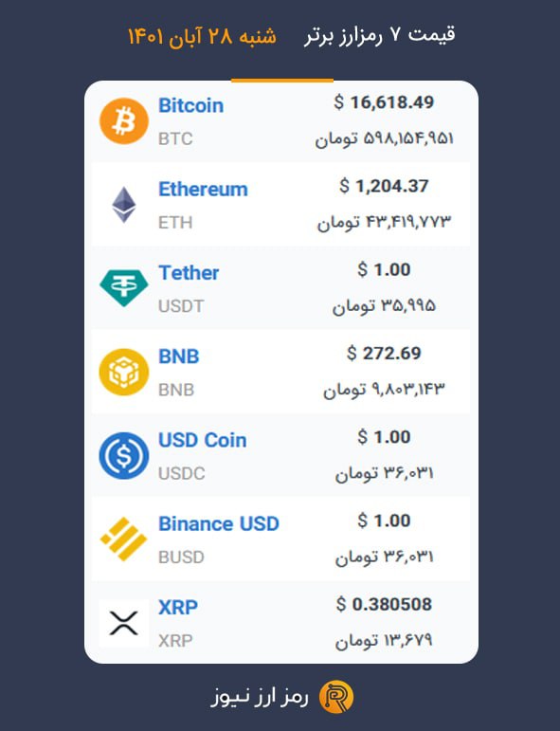Image resolution: width=560 pixels, height=731 pixels.
Task: Click the Binance USD striped logo
Action: [124, 539]
